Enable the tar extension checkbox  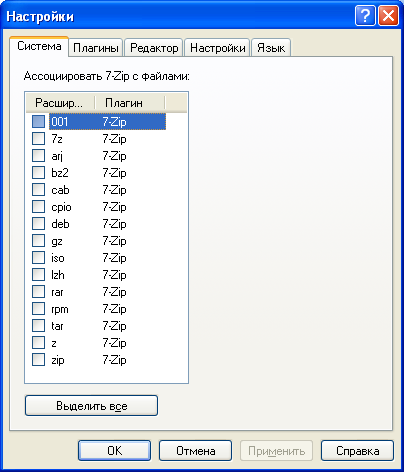[x=38, y=326]
